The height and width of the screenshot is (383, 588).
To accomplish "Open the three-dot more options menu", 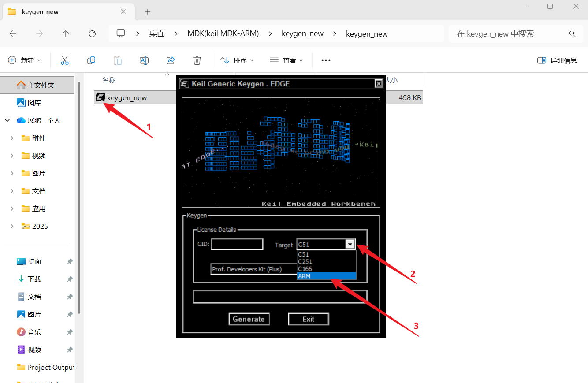I will [x=326, y=60].
